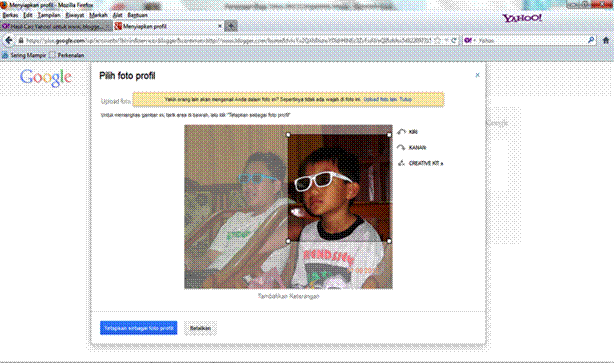The image size is (615, 364).
Task: Select the Menyiapkan profil tab
Action: click(168, 26)
